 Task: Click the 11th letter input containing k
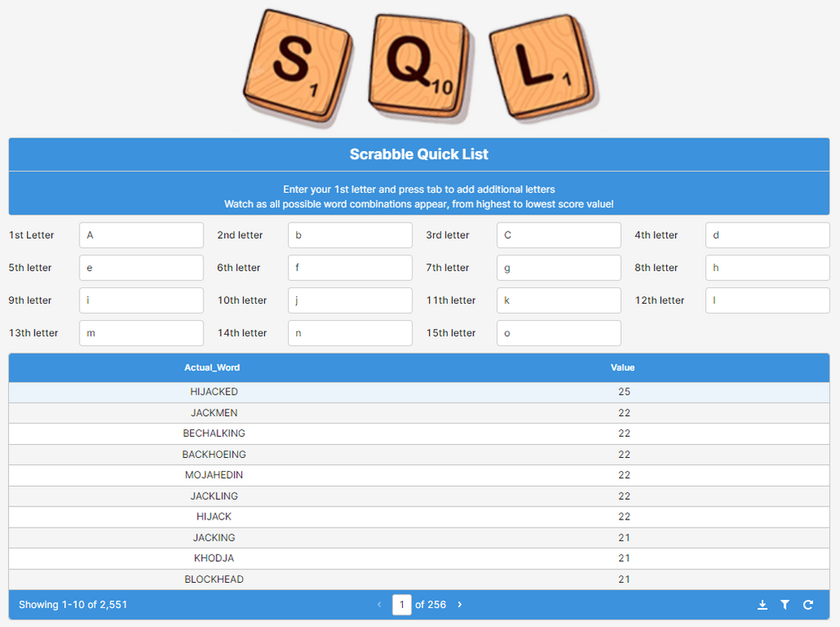tap(559, 300)
